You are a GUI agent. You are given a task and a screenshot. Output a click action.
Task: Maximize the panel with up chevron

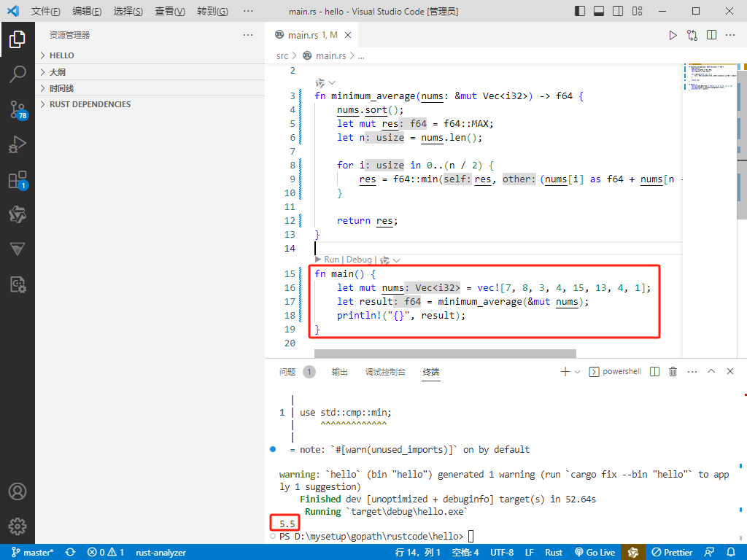click(x=711, y=371)
